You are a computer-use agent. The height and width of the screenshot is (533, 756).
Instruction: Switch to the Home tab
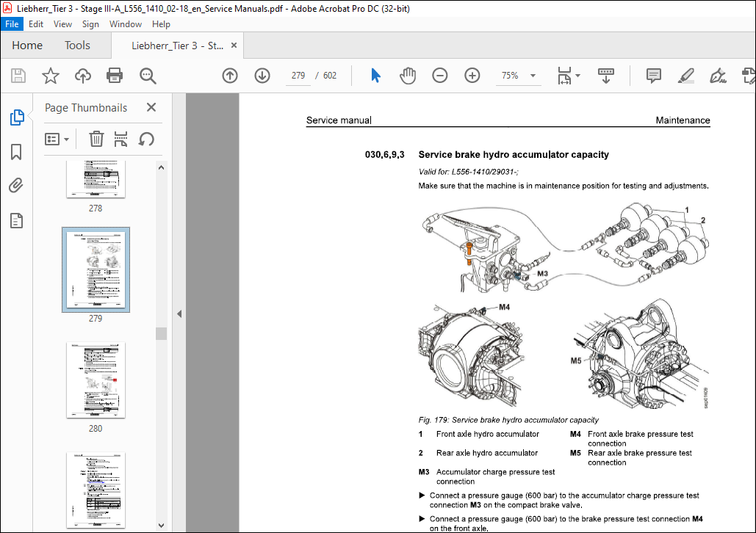(x=27, y=46)
